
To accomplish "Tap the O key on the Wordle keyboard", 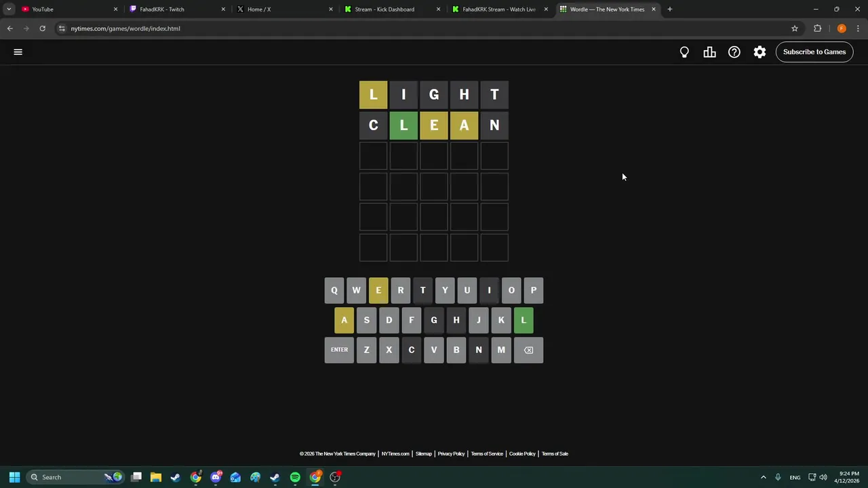I will (x=511, y=290).
